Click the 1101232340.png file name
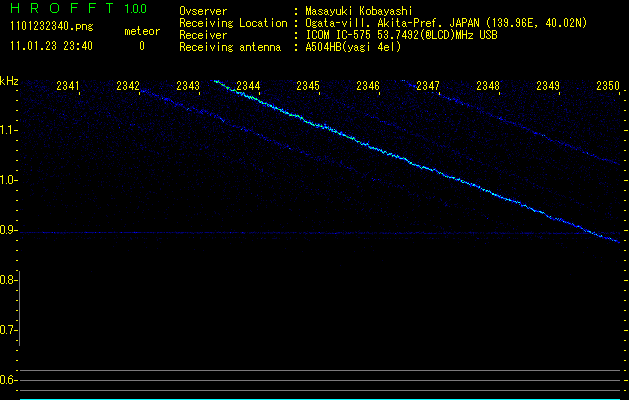This screenshot has width=629, height=400. click(x=52, y=26)
